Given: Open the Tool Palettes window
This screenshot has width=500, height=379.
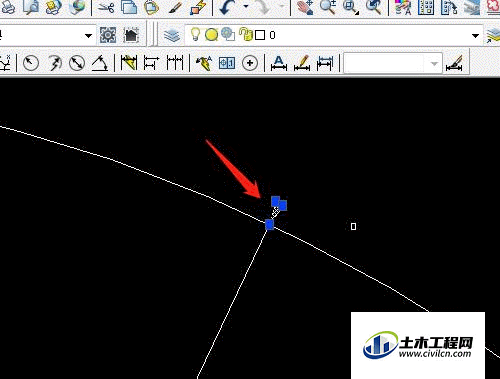Looking at the screenshot, I should click(x=449, y=7).
